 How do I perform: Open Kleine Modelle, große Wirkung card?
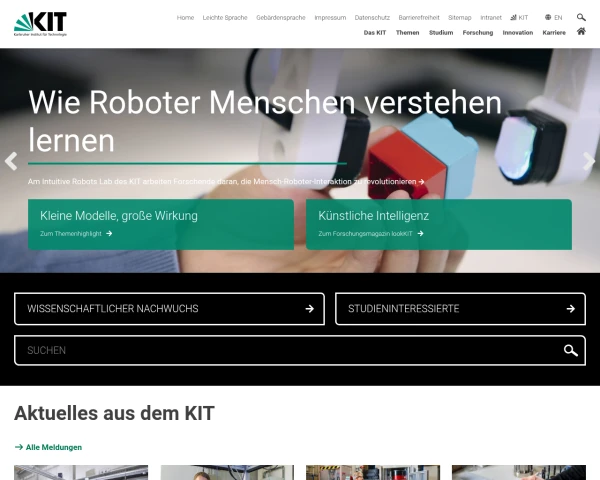(154, 223)
